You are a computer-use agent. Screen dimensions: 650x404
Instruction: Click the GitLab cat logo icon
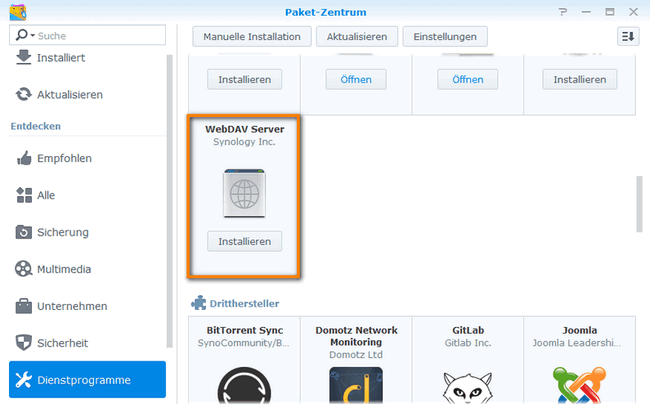[468, 387]
